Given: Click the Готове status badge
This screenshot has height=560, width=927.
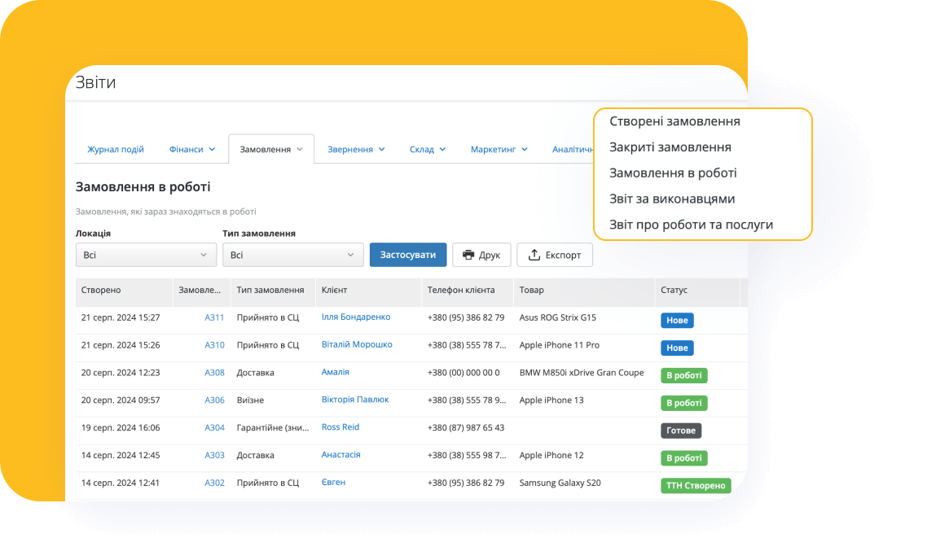Looking at the screenshot, I should pyautogui.click(x=680, y=431).
